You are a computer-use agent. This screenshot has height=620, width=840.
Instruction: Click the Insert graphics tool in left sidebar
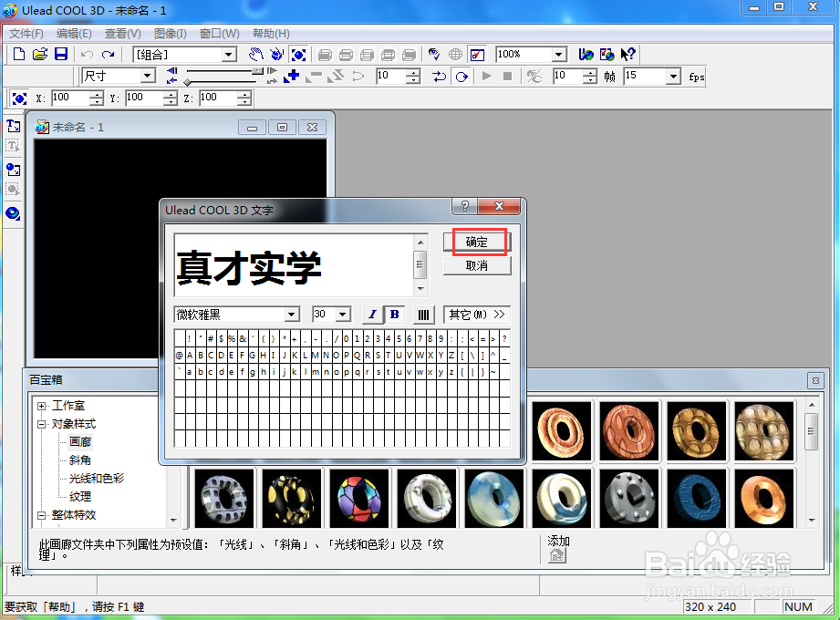14,170
